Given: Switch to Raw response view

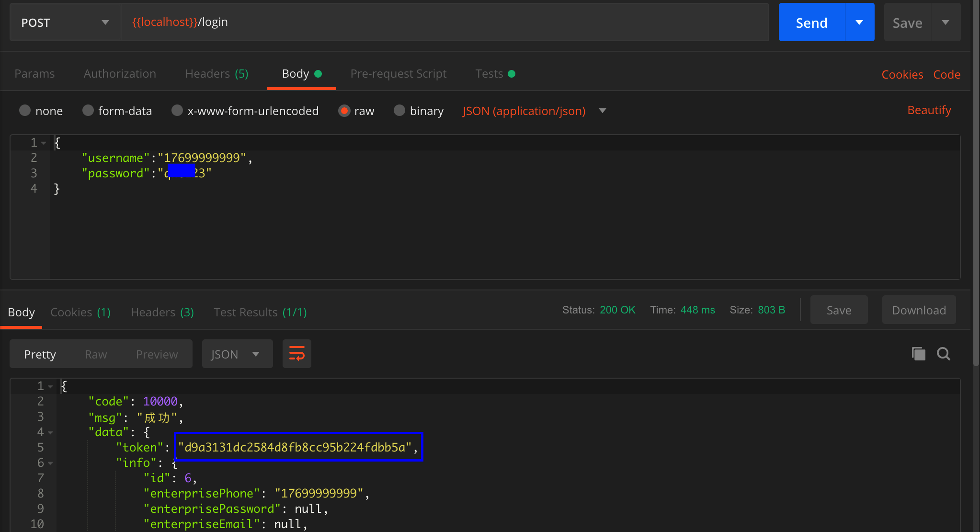Looking at the screenshot, I should click(x=96, y=354).
